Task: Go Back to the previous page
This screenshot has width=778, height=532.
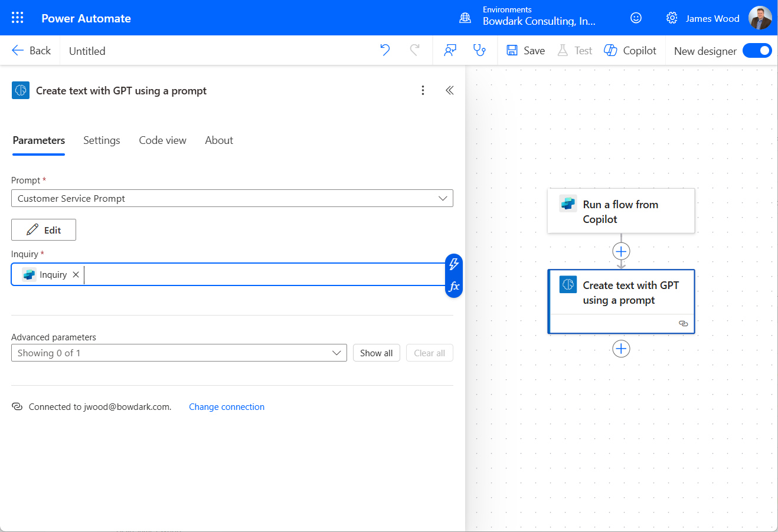Action: [x=32, y=51]
